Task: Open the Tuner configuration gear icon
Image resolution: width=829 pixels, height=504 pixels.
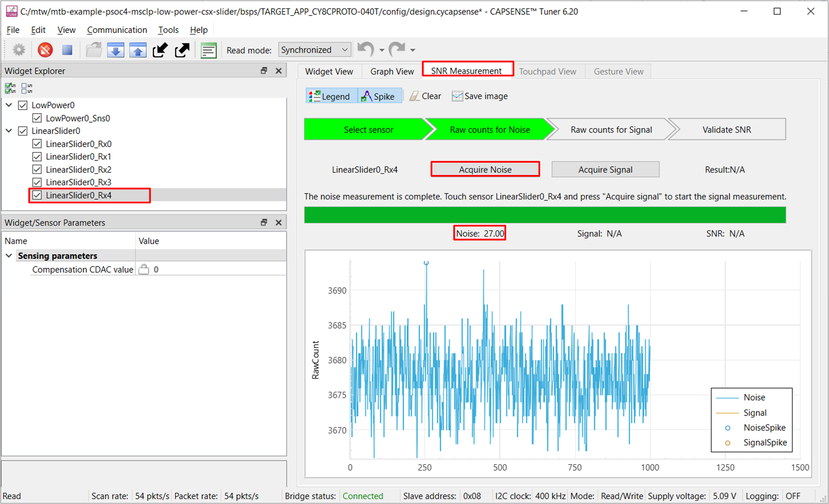Action: [x=19, y=50]
